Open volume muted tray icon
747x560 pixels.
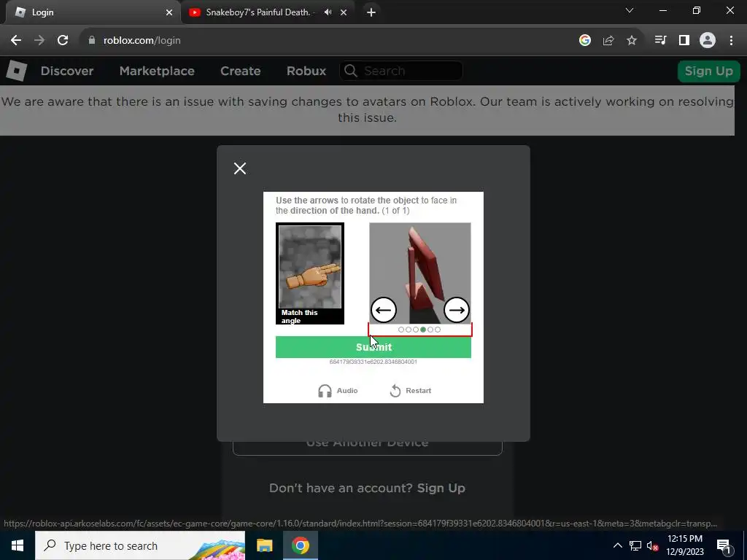pyautogui.click(x=653, y=545)
